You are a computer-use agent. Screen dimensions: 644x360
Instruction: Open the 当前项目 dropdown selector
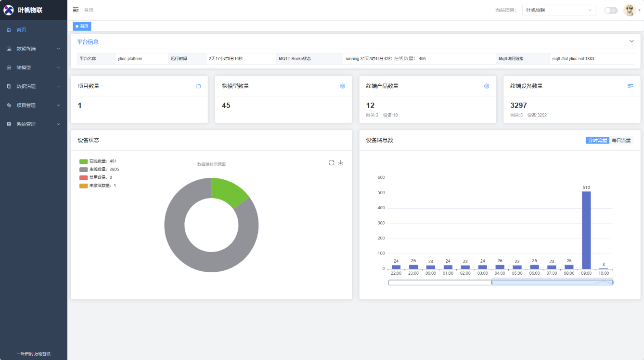coord(559,10)
